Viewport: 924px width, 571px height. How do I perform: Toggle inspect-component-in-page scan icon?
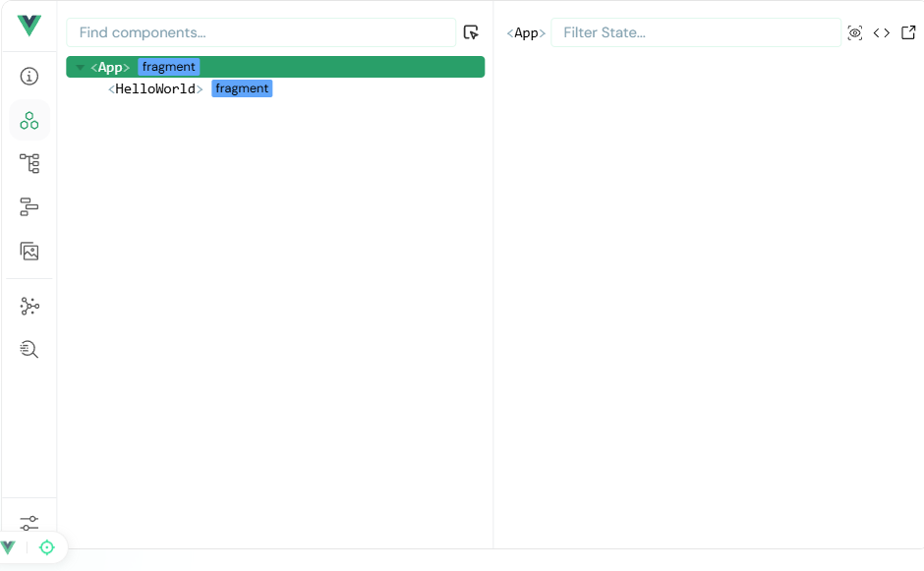pos(855,32)
